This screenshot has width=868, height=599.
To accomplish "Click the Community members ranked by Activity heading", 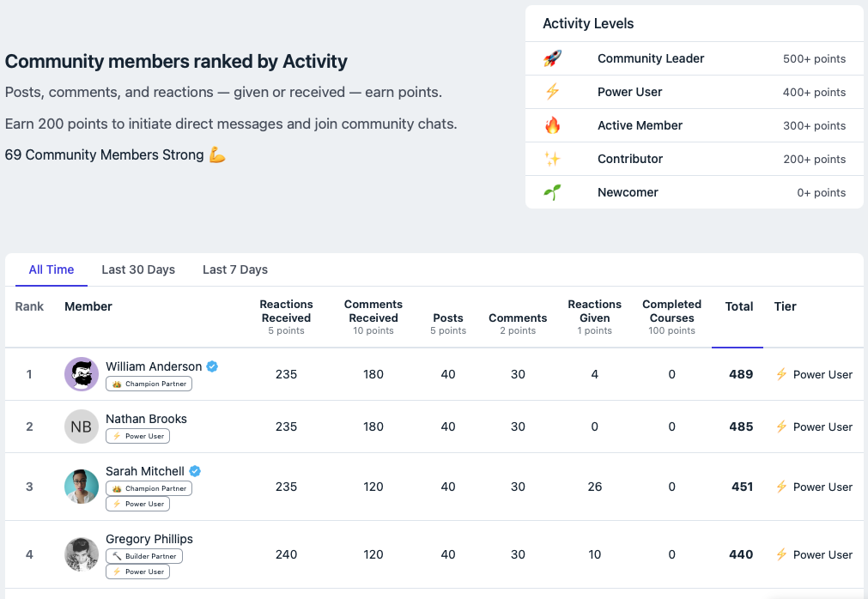I will click(x=176, y=61).
